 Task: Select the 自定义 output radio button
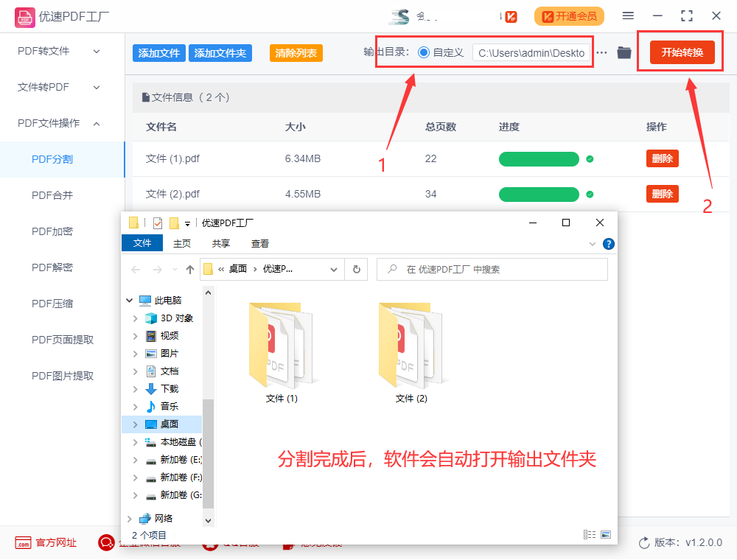(x=424, y=52)
